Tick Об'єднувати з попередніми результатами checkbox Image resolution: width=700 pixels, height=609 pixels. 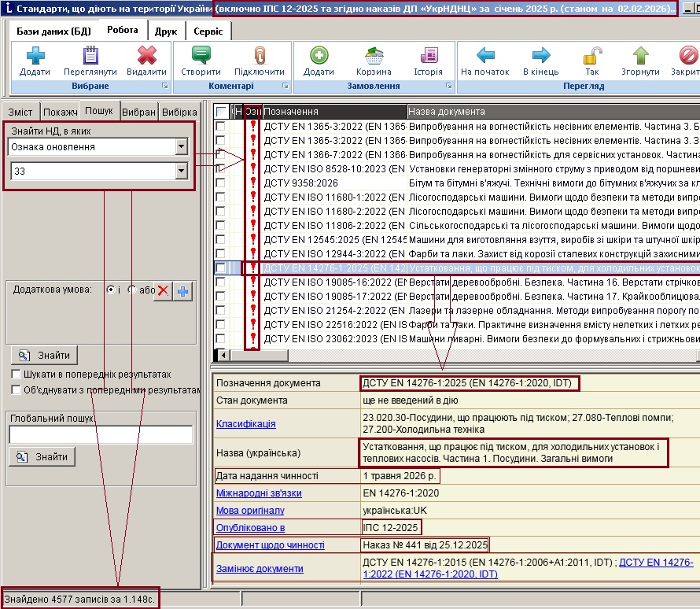(17, 389)
